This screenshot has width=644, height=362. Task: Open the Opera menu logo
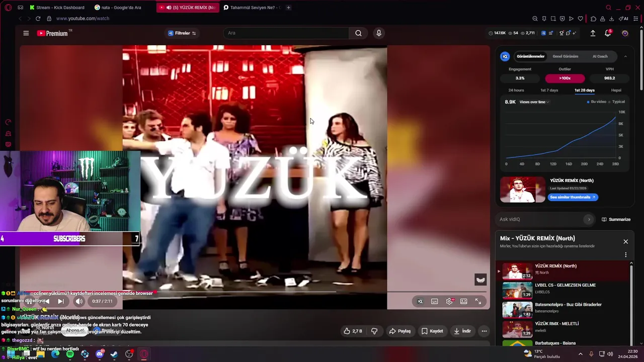point(8,8)
